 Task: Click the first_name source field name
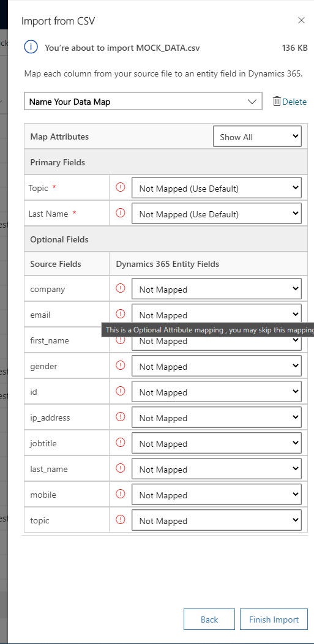(50, 340)
